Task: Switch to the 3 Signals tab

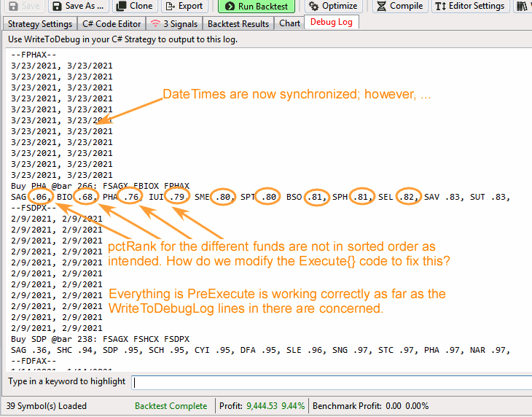Action: click(x=173, y=23)
